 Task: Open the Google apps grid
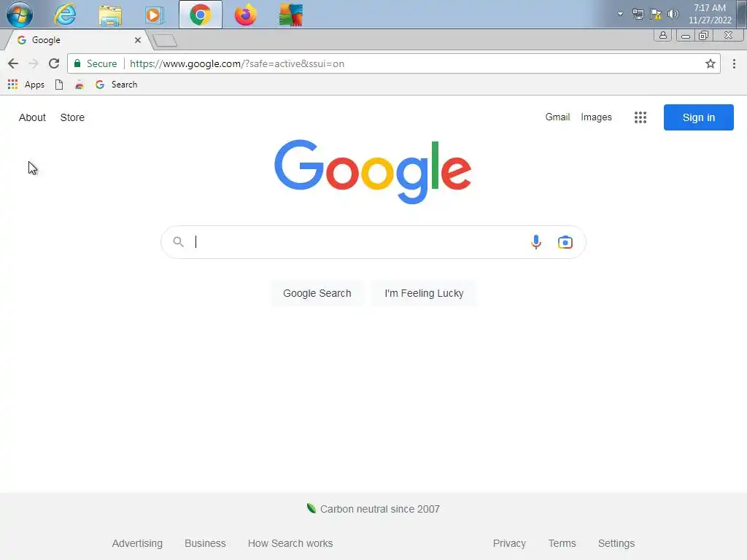click(640, 117)
